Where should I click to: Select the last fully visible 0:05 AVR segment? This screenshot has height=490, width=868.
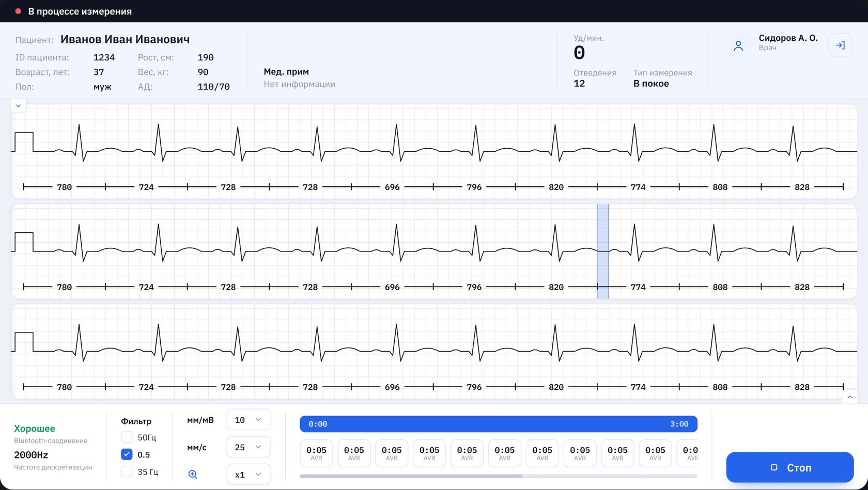[655, 453]
